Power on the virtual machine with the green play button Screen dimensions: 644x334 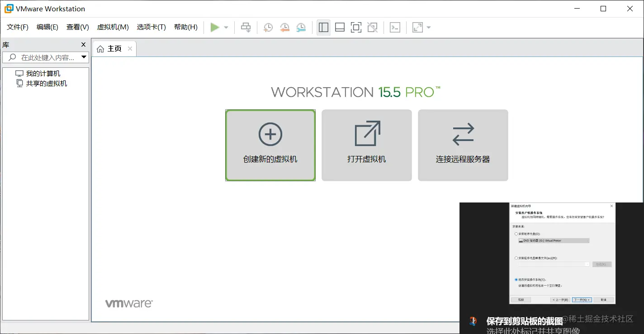215,28
